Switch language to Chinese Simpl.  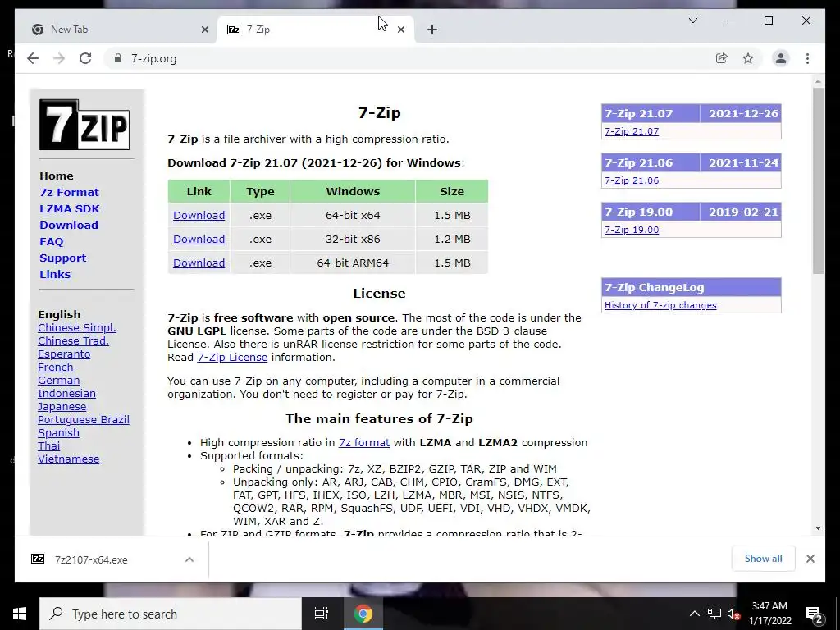(76, 328)
